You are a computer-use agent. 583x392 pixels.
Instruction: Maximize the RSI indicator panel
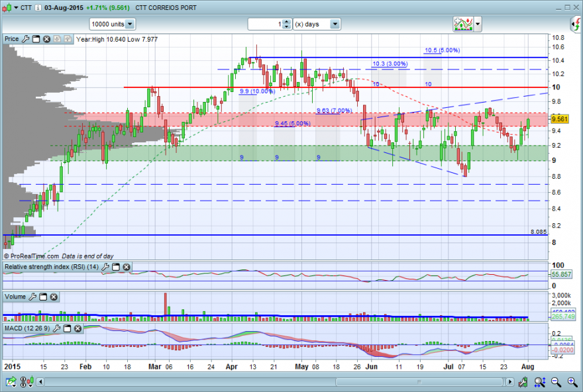[116, 267]
